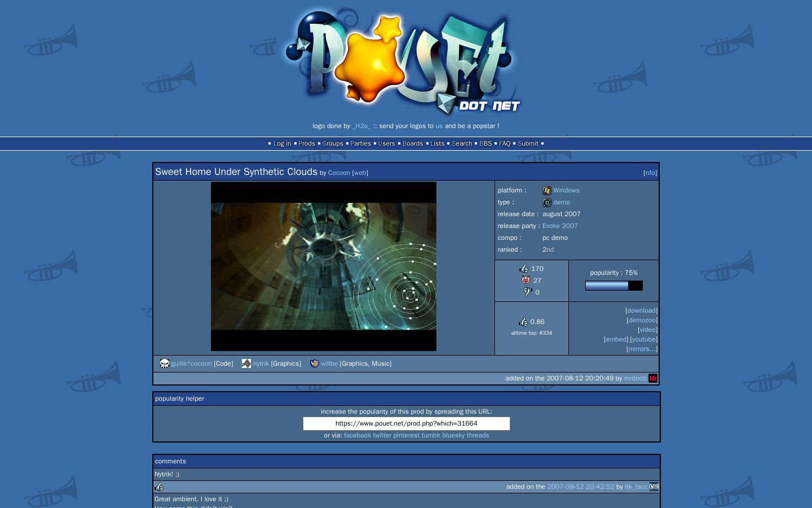
Task: Open the Parties menu item
Action: [x=361, y=143]
